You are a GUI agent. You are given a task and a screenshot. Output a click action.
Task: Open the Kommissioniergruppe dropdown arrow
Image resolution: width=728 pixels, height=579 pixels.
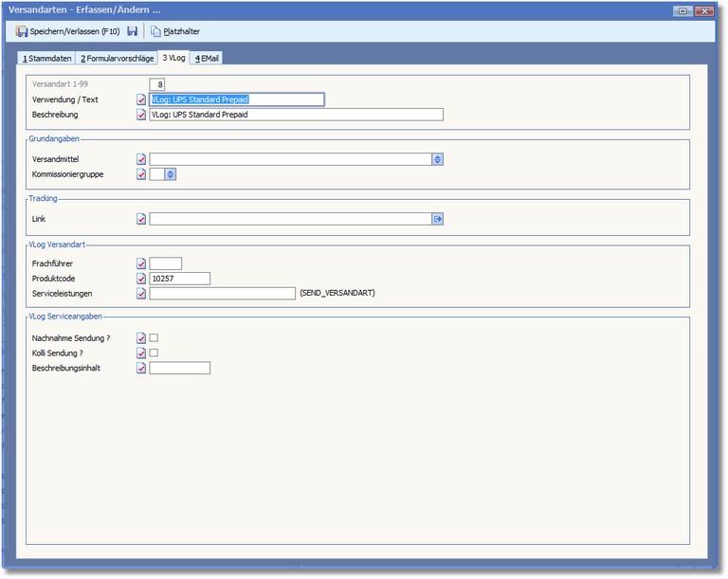171,174
